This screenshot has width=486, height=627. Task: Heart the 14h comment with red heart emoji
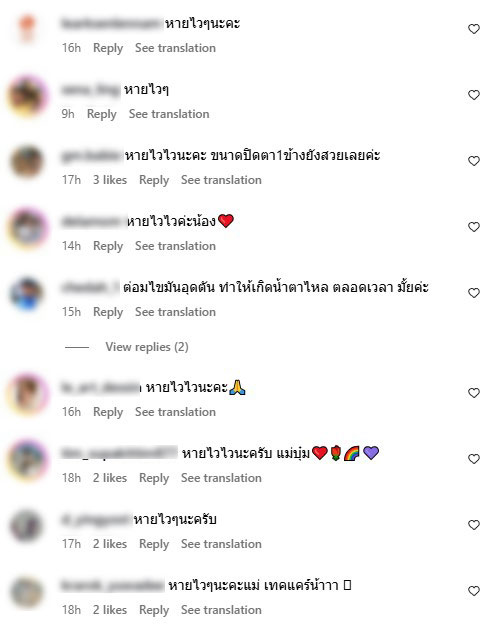474,227
